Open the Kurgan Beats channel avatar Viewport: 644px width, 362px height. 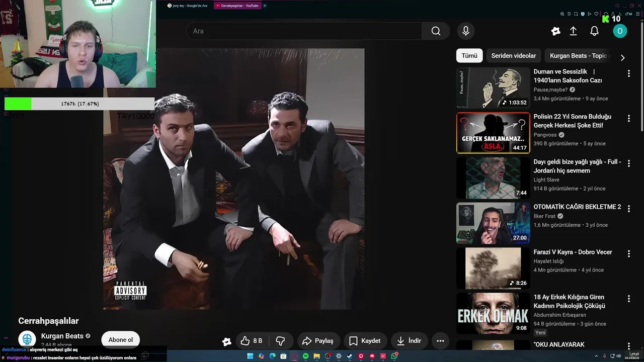[27, 339]
